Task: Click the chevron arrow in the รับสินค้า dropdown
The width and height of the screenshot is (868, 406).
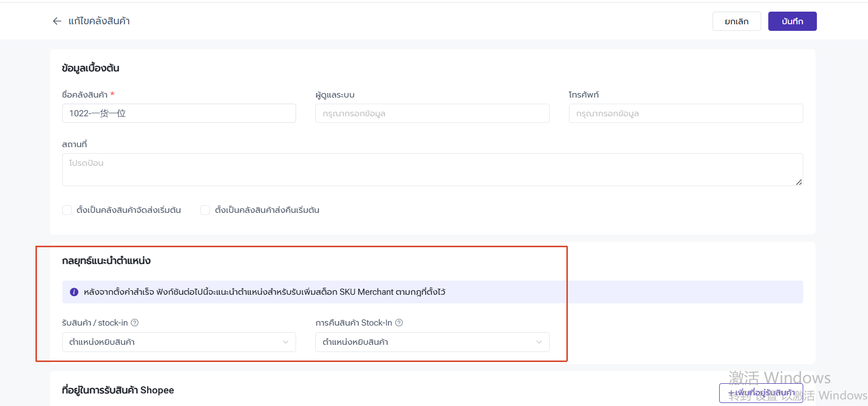Action: tap(285, 342)
